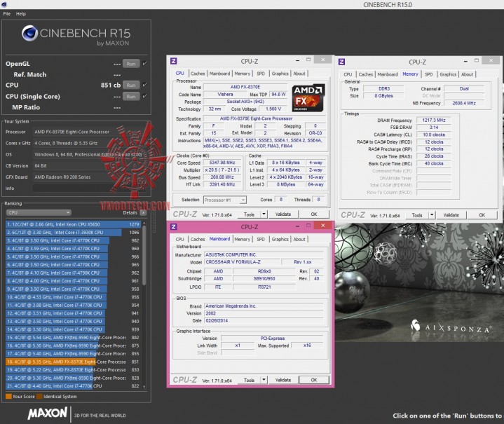Click CPU-Z Z icon in Mainboard window
Viewport: 504px width, 424px height.
click(x=174, y=226)
